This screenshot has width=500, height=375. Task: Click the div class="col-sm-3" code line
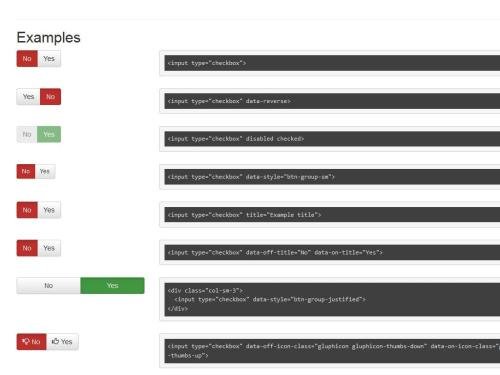pos(205,291)
